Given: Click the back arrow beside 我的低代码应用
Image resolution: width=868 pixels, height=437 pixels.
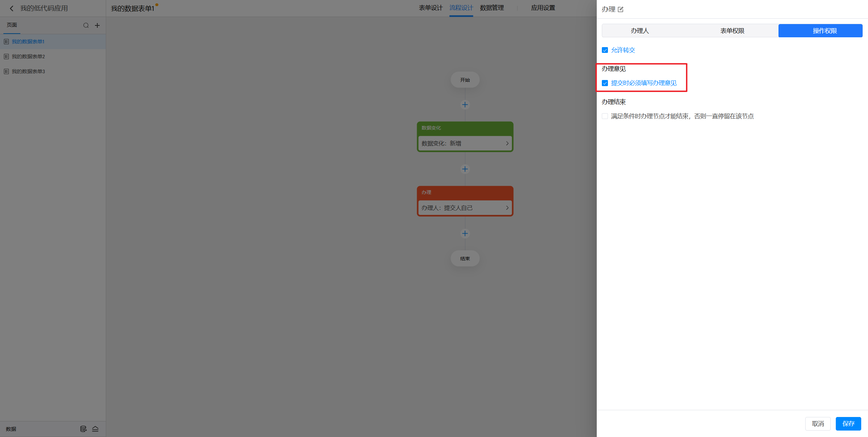Looking at the screenshot, I should pyautogui.click(x=12, y=8).
